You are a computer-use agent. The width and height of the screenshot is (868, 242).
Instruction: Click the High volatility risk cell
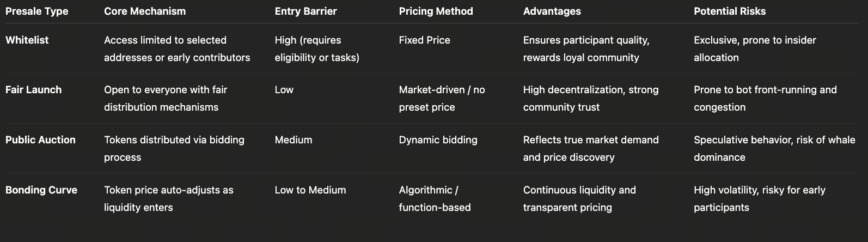click(759, 198)
